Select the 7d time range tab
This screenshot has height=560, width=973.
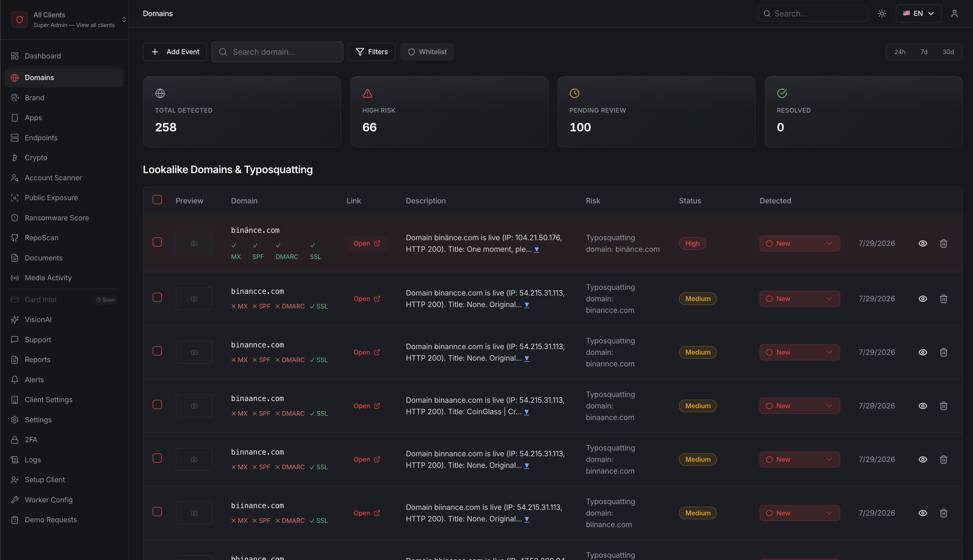pyautogui.click(x=924, y=52)
